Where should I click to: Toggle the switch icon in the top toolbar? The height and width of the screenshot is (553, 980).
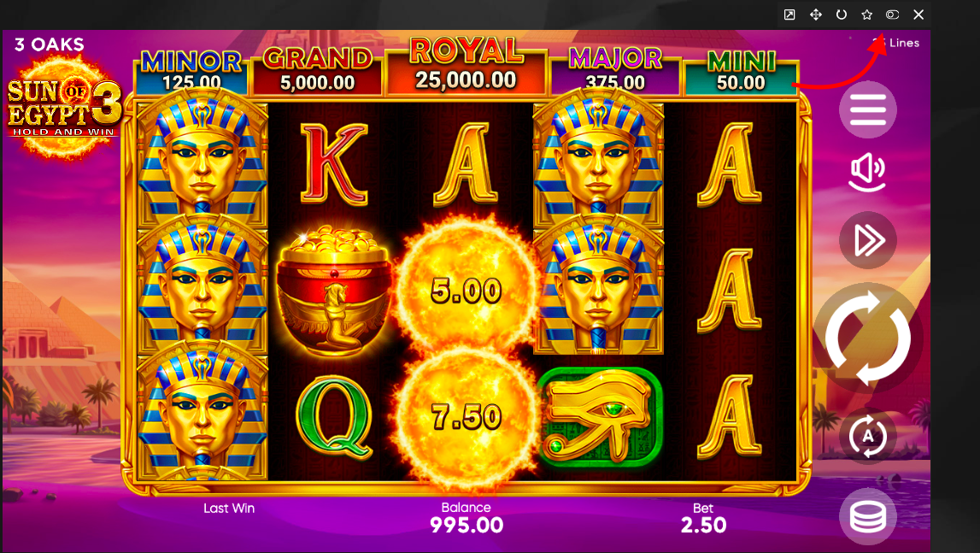893,15
